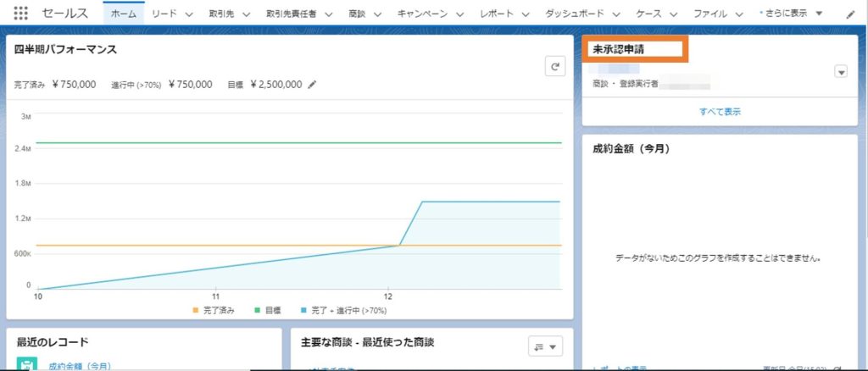Click the 進行中 (>70%) ¥750,000 value
This screenshot has width=868, height=371.
click(x=190, y=85)
